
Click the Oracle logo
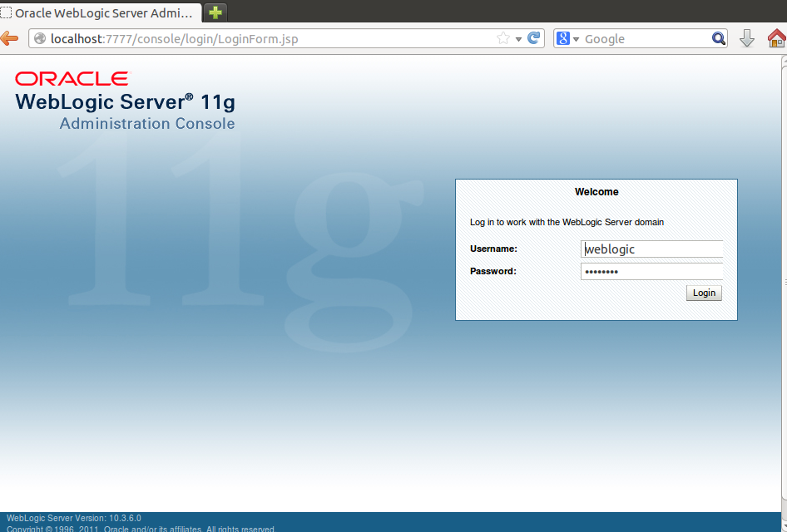(x=72, y=79)
